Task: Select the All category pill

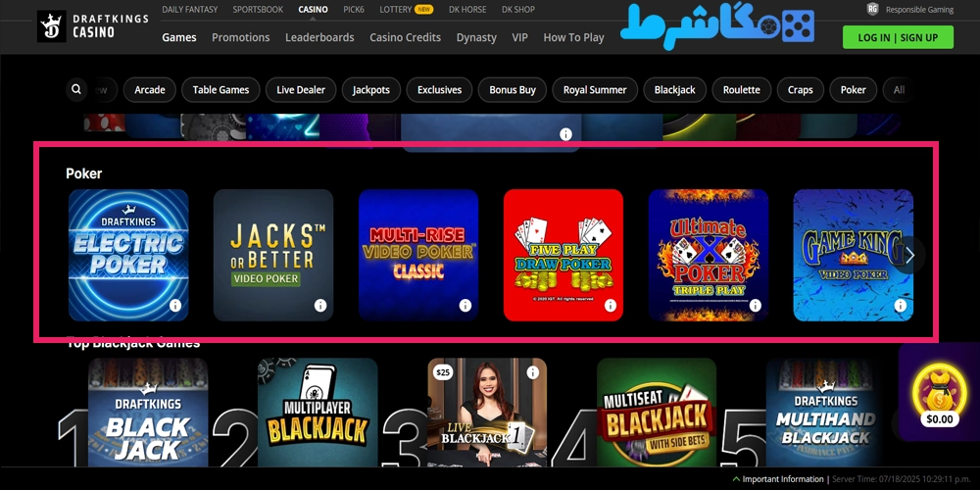Action: (x=899, y=90)
